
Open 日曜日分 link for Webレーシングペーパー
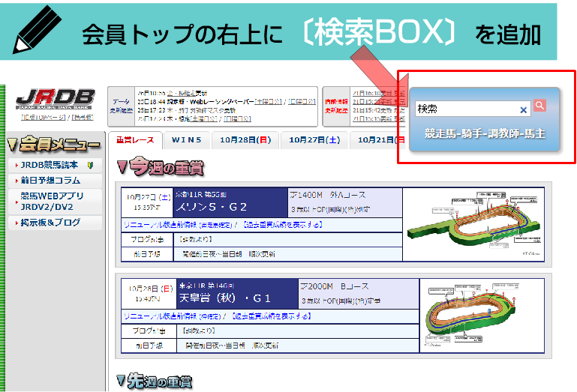pyautogui.click(x=302, y=101)
